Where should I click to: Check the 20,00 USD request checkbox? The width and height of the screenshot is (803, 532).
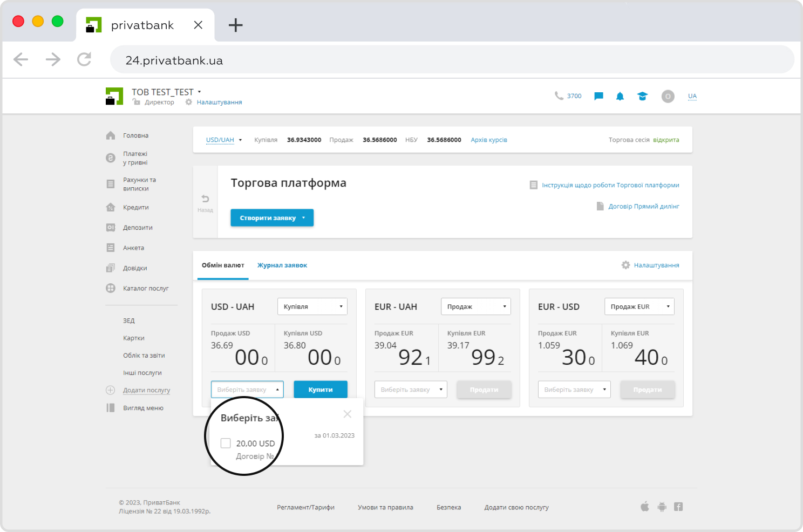pyautogui.click(x=226, y=443)
